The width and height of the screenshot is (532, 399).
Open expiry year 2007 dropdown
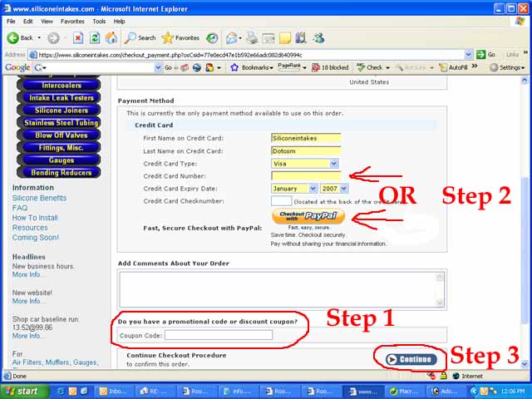[x=343, y=189]
